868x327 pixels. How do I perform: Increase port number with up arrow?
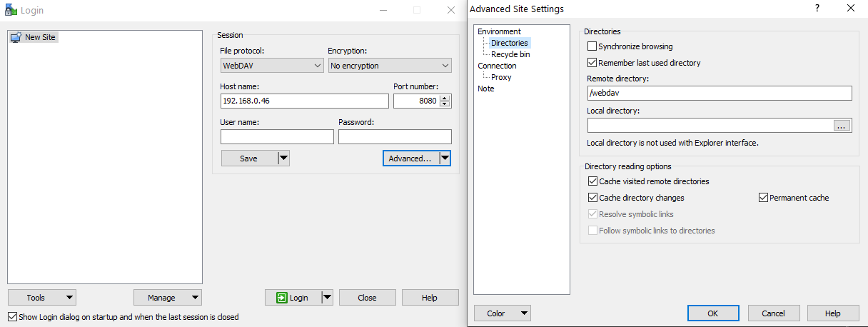click(x=445, y=98)
